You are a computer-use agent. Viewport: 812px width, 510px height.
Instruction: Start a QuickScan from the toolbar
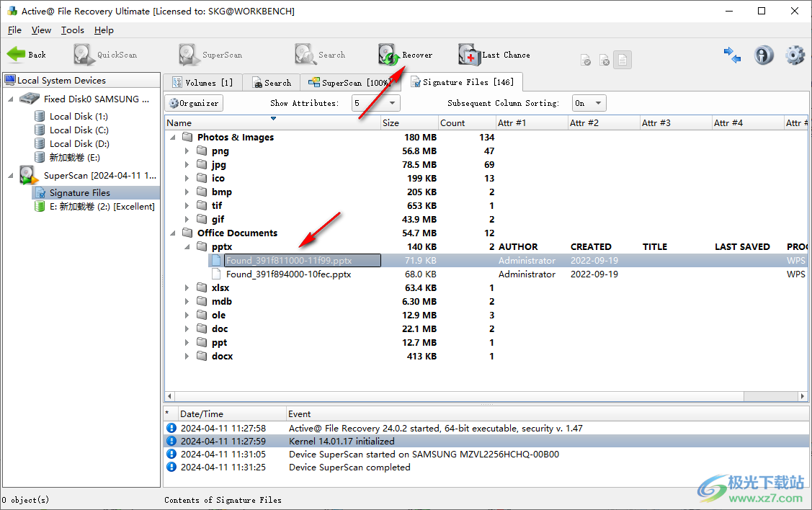coord(84,55)
